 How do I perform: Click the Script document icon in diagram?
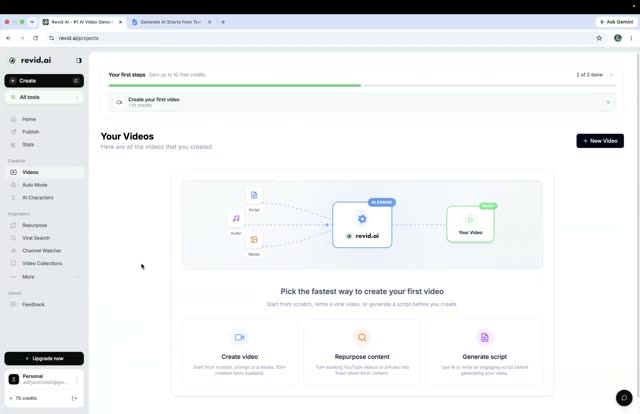pyautogui.click(x=254, y=195)
